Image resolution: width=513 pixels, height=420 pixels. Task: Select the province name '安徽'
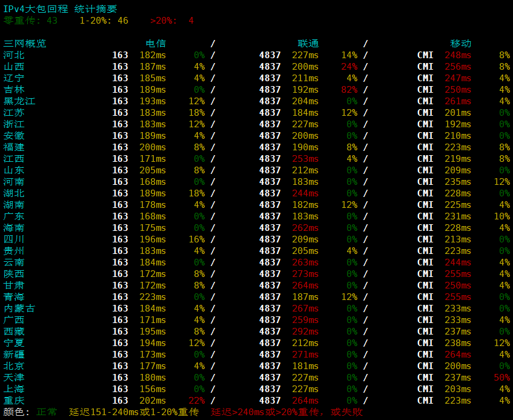coord(14,136)
